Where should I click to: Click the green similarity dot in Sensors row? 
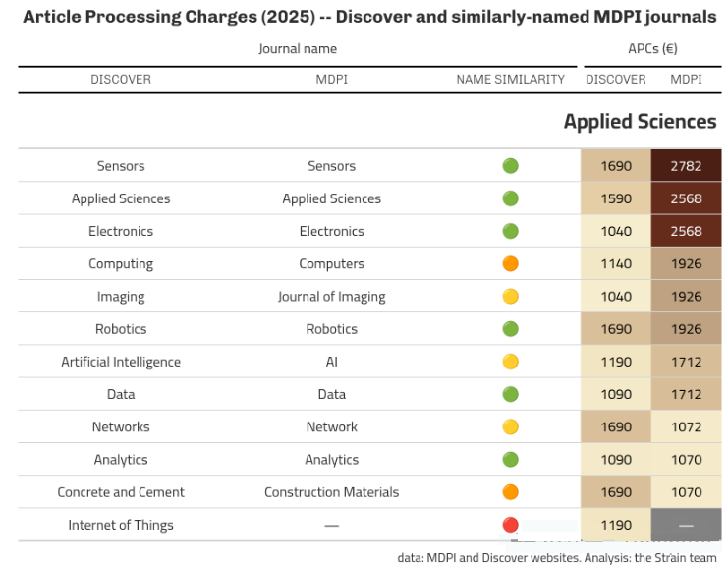pyautogui.click(x=510, y=166)
